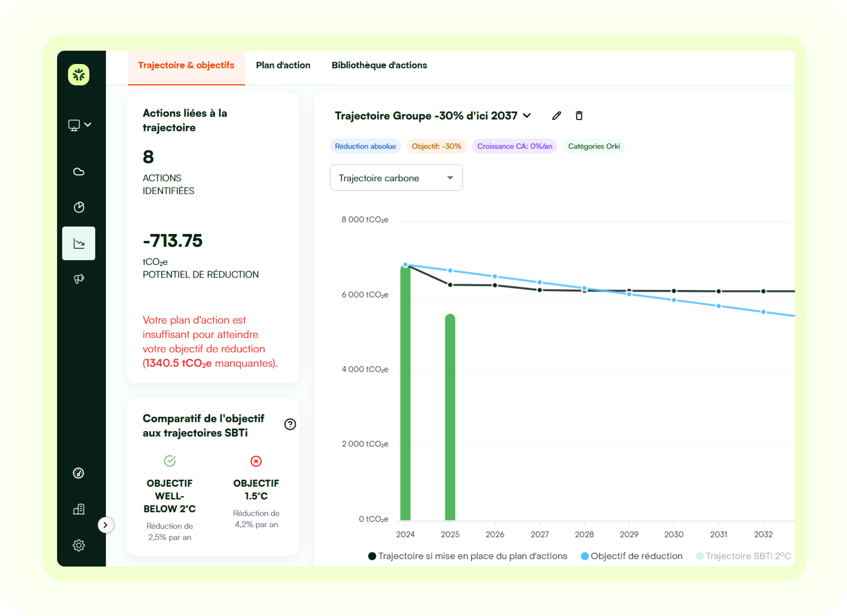Open the Bibliothèque d'actions tab

[379, 65]
